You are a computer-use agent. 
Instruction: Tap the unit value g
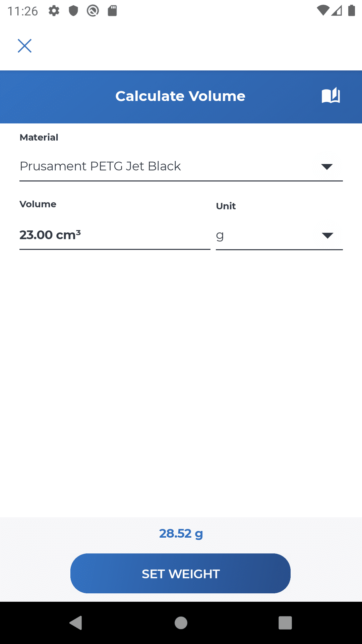tap(220, 236)
